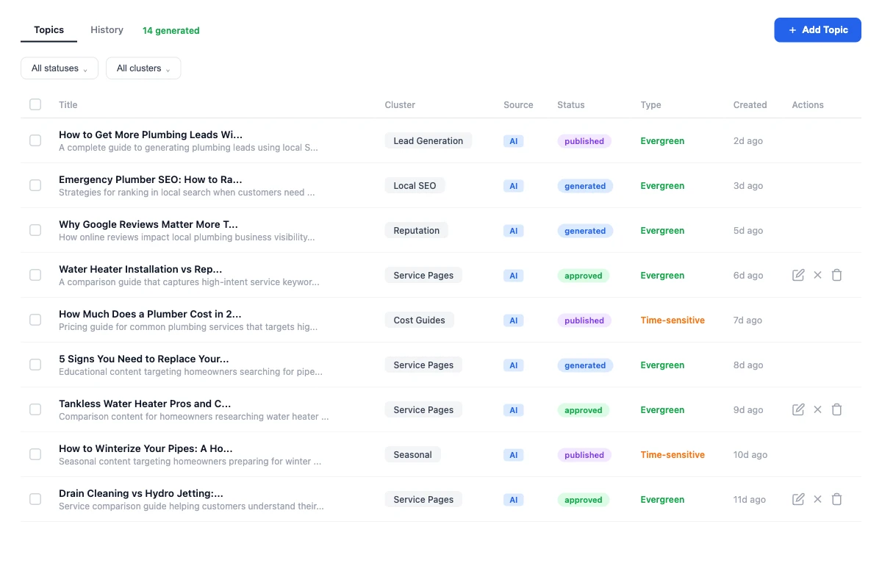
Task: Select the Topics tab
Action: coord(49,30)
